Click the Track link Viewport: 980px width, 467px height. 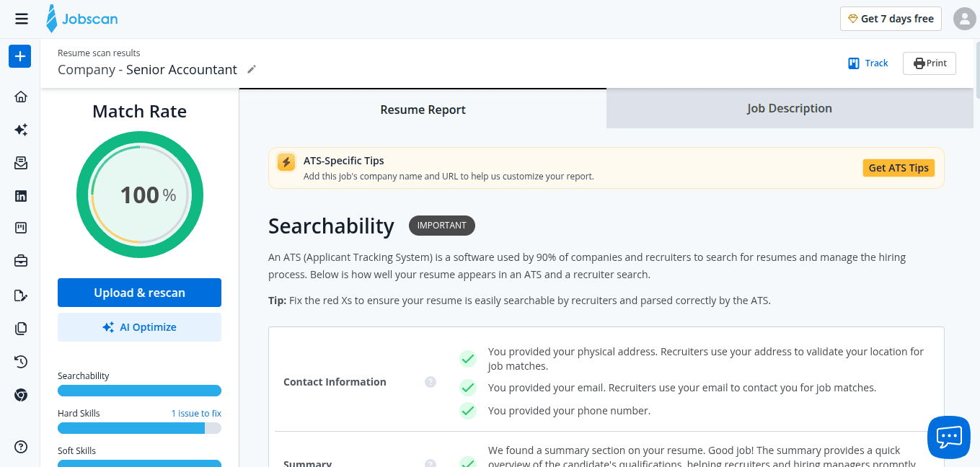click(x=868, y=63)
